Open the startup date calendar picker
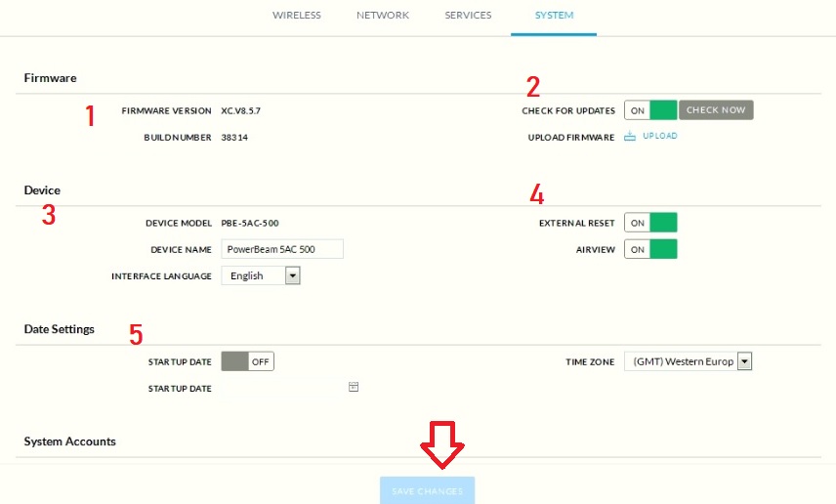Image resolution: width=836 pixels, height=504 pixels. click(354, 388)
